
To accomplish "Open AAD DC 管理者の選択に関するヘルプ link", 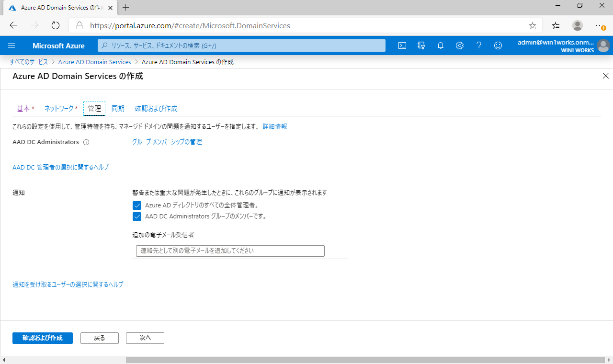I will click(x=60, y=167).
